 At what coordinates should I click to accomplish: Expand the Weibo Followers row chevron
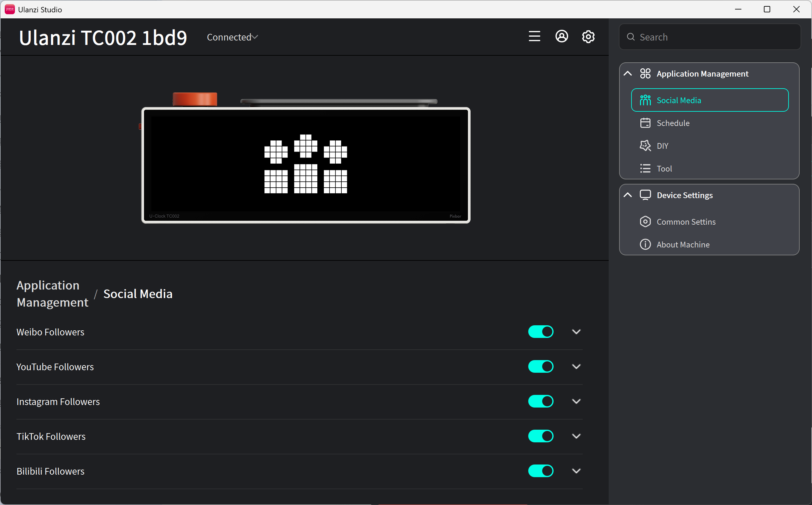click(x=576, y=332)
